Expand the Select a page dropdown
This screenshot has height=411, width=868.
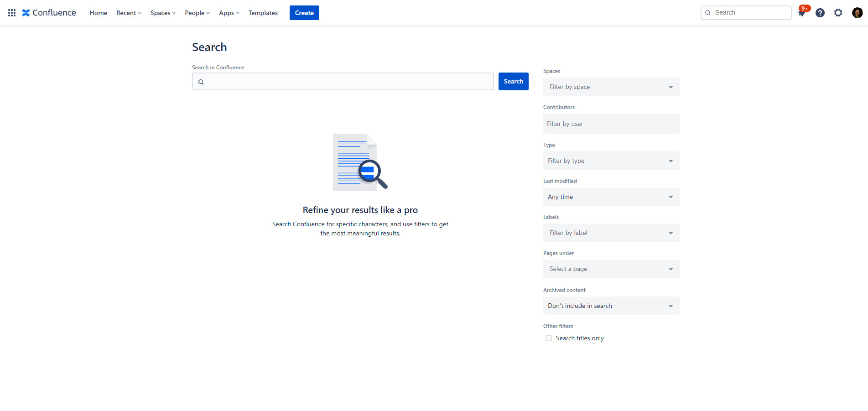[611, 269]
